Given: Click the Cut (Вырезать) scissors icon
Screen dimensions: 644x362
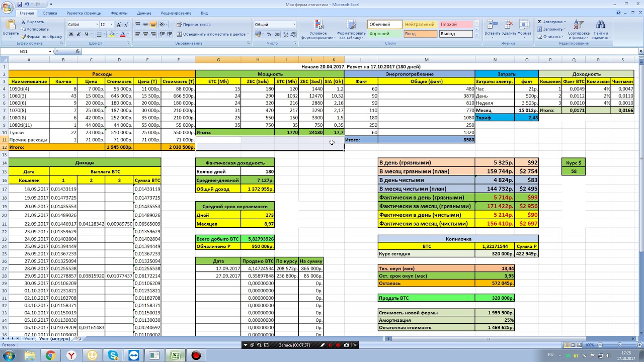Looking at the screenshot, I should tap(23, 22).
